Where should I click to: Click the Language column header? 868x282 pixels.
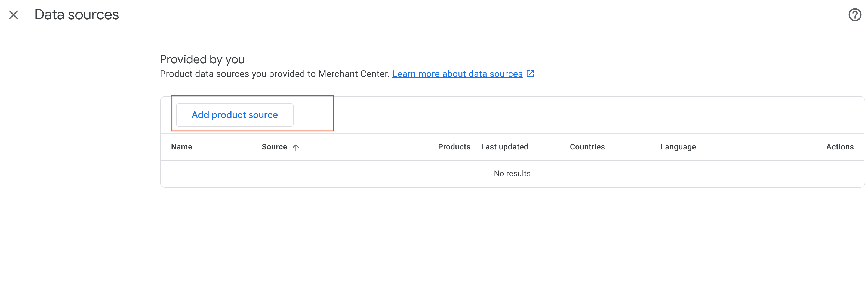678,147
